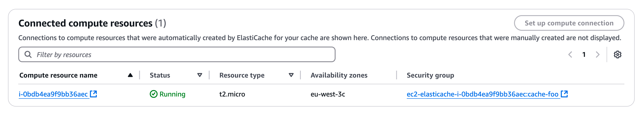Screen dimensions: 644x115
Task: Click the Status column header label
Action: 160,75
